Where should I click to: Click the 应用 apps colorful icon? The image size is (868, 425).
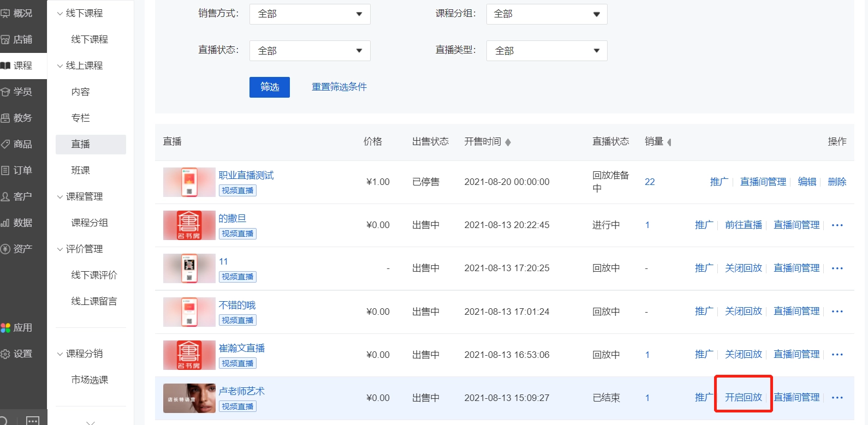pos(5,328)
